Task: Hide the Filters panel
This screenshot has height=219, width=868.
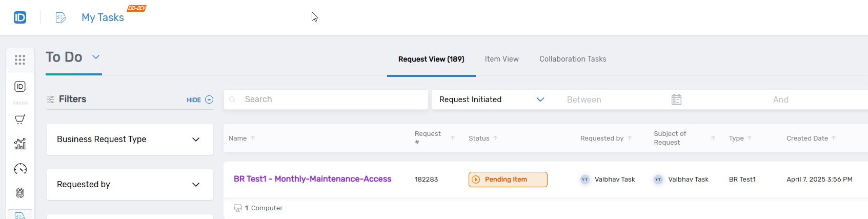Action: click(x=200, y=99)
